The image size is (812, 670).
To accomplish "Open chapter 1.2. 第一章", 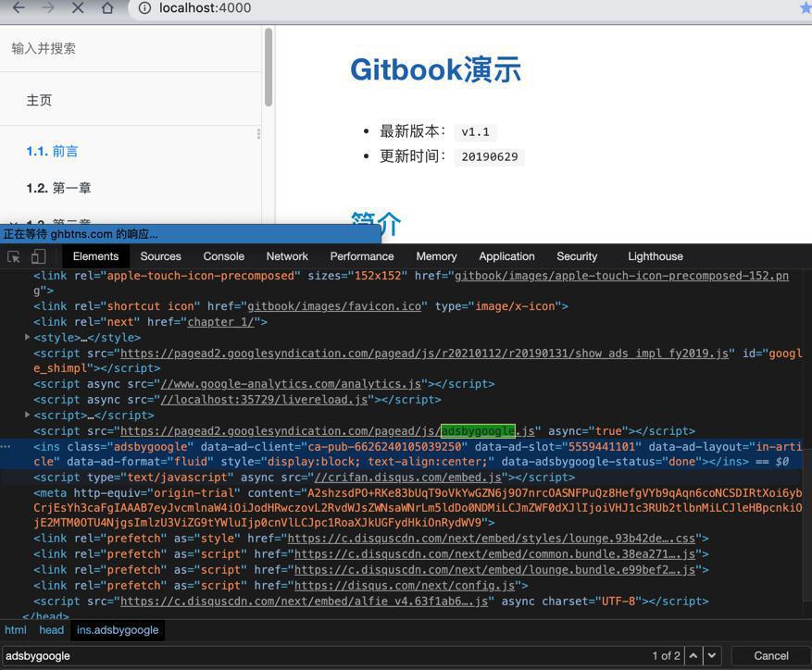I will (x=58, y=188).
